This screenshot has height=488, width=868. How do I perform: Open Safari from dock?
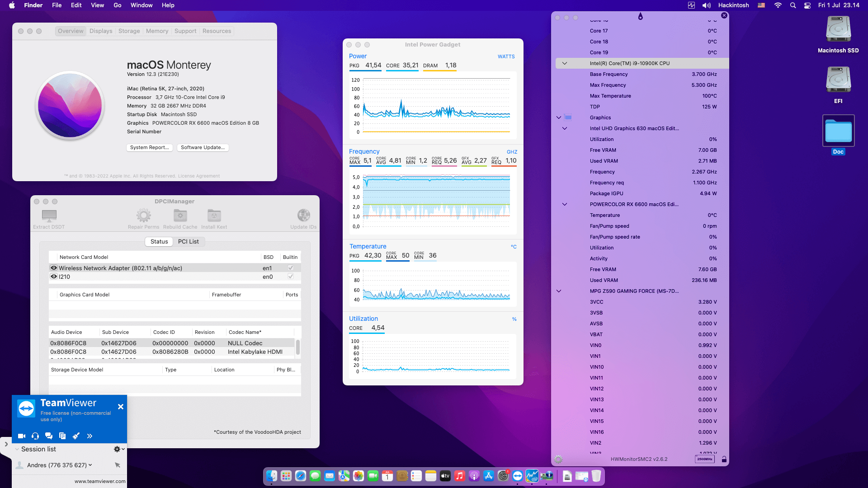301,476
